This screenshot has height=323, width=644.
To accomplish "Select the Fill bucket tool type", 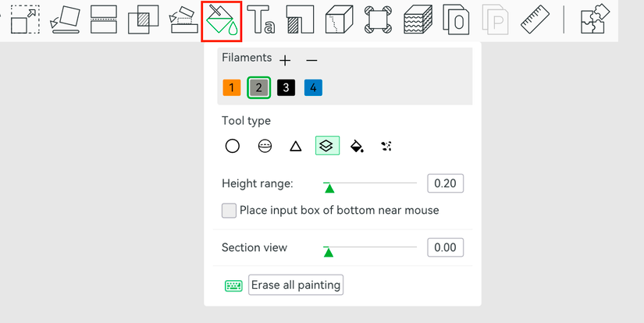I will tap(357, 146).
